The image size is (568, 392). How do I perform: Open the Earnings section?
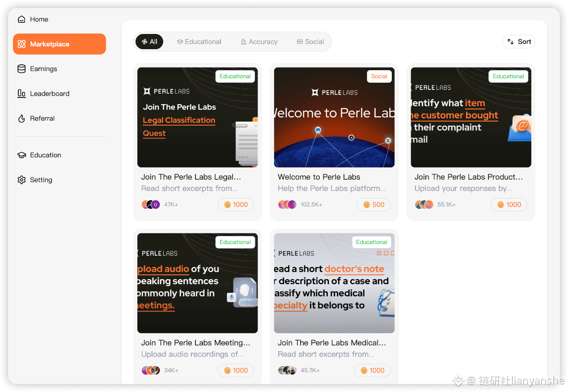59,69
